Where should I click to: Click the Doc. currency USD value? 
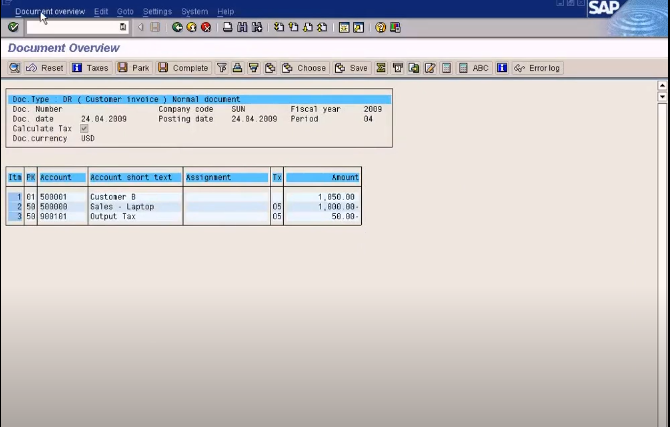point(88,138)
